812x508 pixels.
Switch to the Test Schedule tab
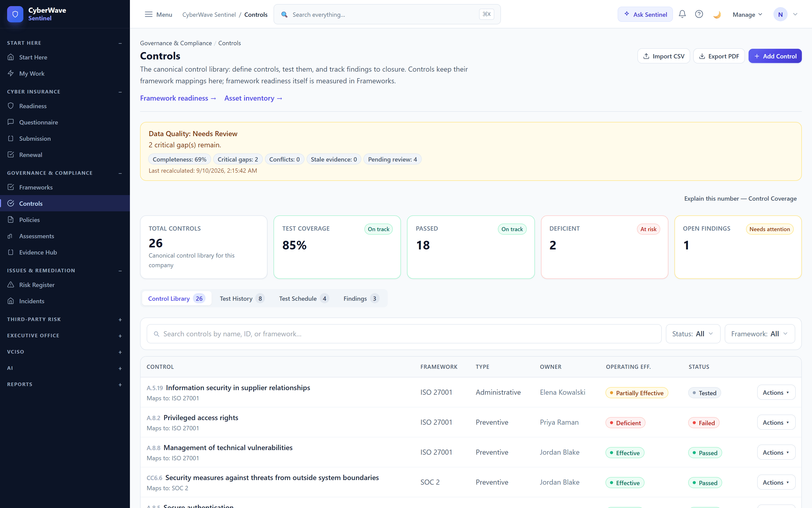[x=304, y=298]
